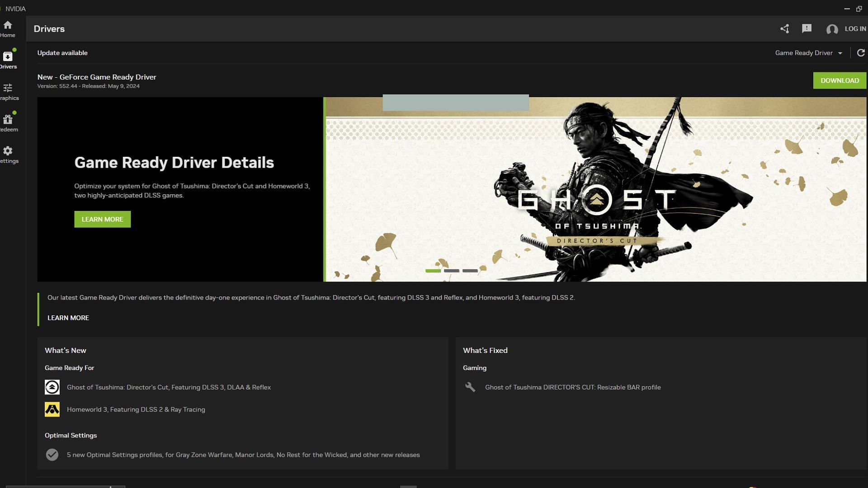Click the Ghost of Tsushima game icon
868x488 pixels.
52,387
